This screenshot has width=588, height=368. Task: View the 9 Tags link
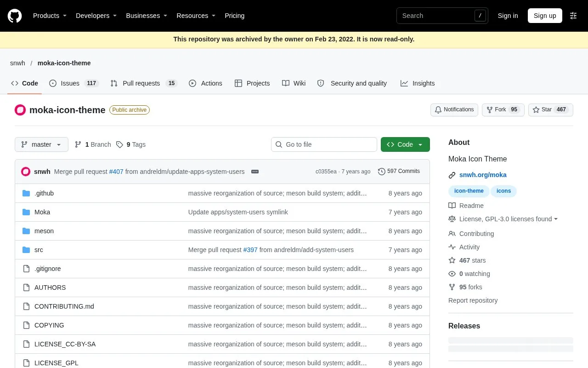131,144
